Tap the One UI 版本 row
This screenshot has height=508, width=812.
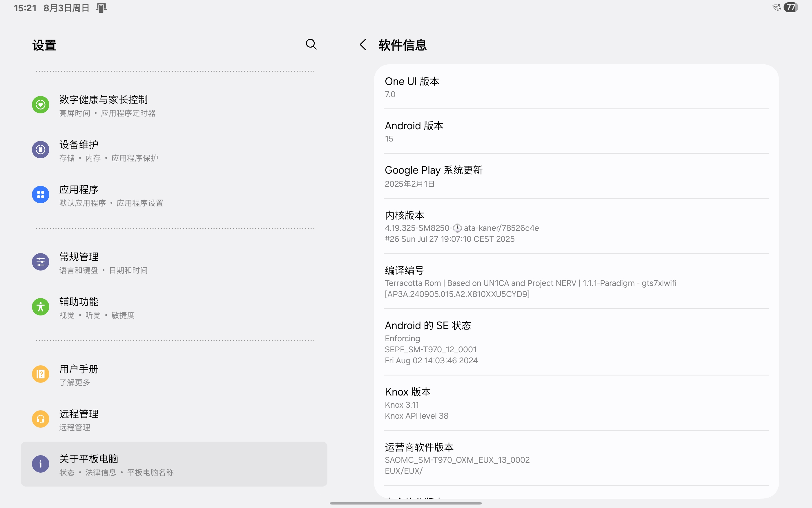(576, 87)
